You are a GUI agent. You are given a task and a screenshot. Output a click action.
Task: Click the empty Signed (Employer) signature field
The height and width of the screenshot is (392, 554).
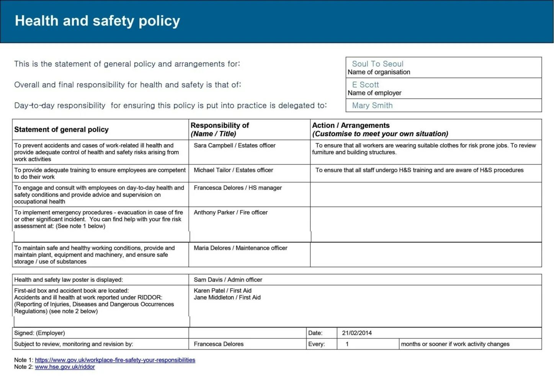pos(247,333)
